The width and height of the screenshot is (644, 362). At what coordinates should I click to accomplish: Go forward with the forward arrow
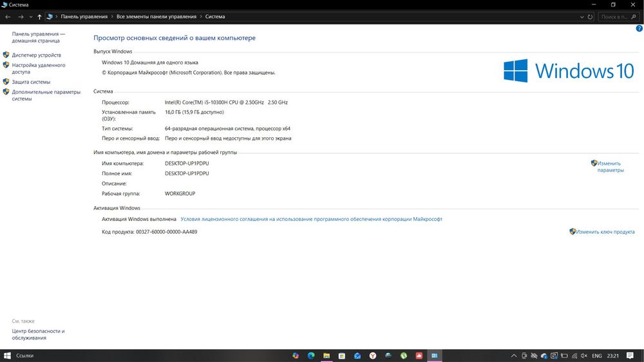(21, 17)
